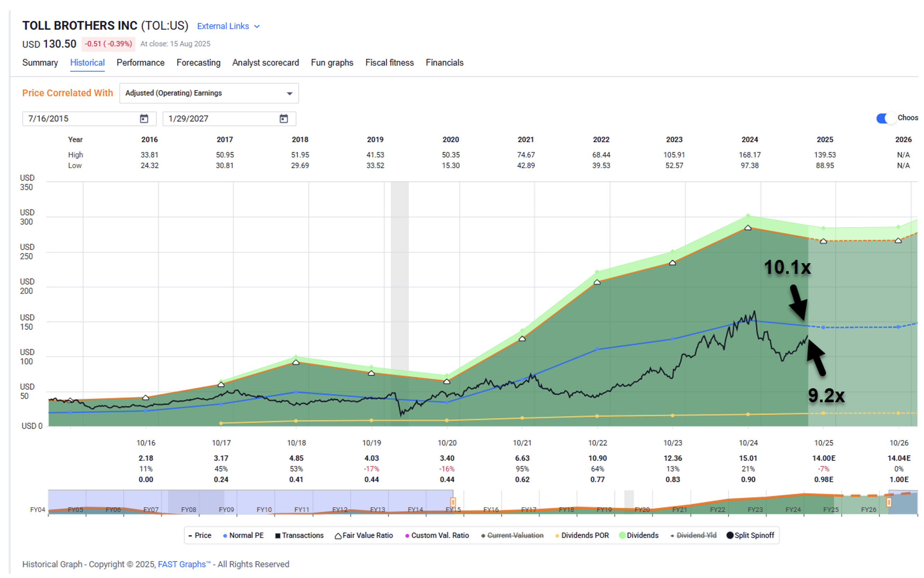This screenshot has width=924, height=578.
Task: Click FY21 in the timeline navigator
Action: pyautogui.click(x=679, y=510)
